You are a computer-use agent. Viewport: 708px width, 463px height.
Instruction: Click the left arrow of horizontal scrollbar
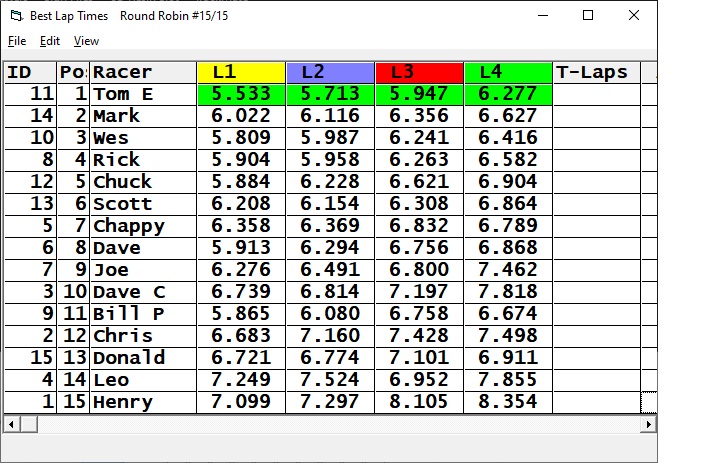[x=11, y=424]
